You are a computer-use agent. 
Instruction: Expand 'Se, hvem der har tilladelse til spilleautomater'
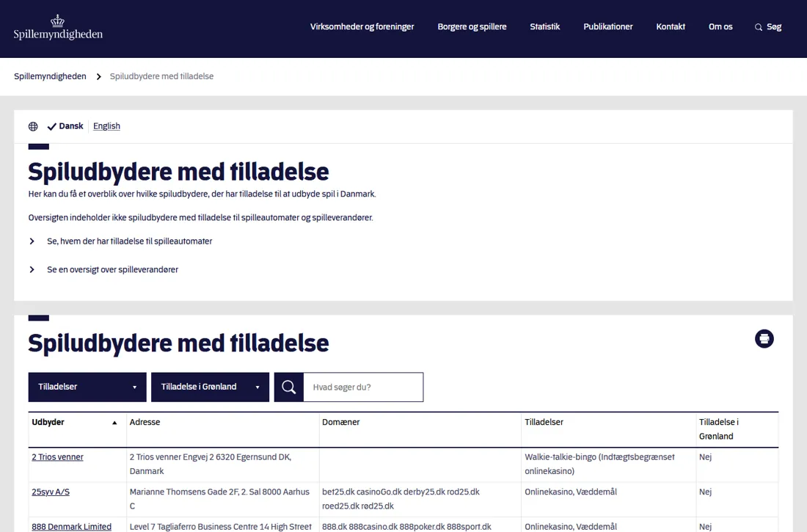129,241
